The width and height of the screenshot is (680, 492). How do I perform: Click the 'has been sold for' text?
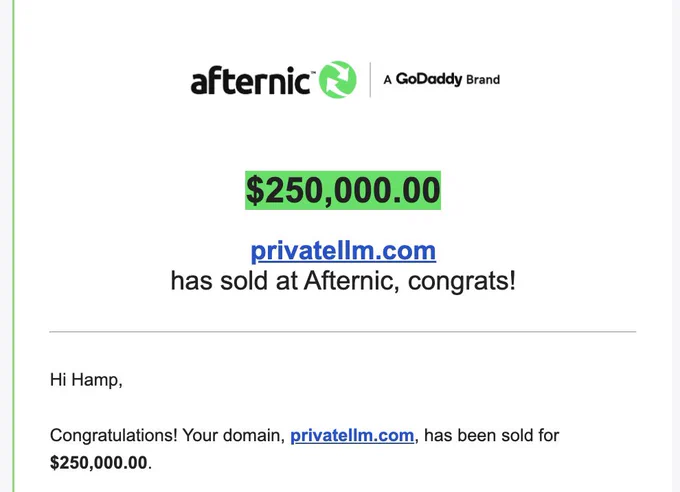pyautogui.click(x=492, y=435)
